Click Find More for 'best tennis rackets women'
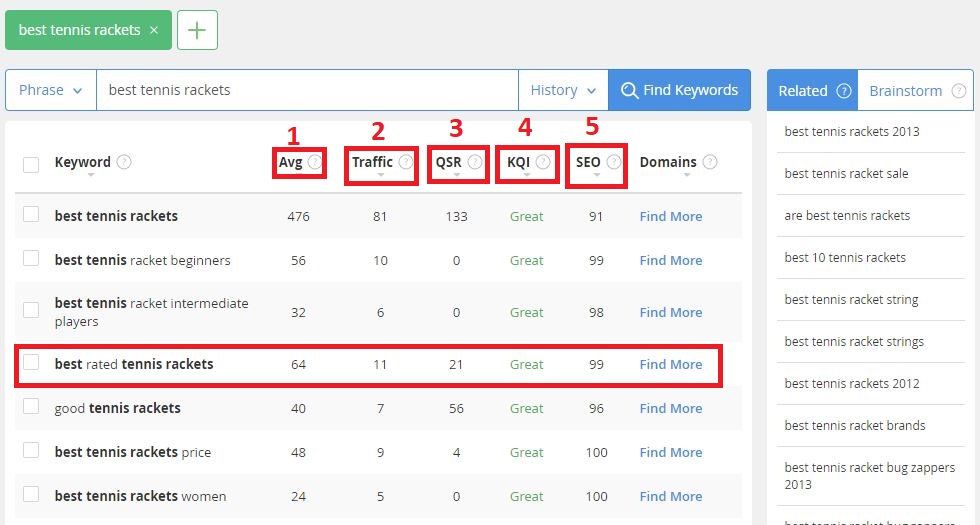Viewport: 980px width, 525px height. pyautogui.click(x=671, y=496)
